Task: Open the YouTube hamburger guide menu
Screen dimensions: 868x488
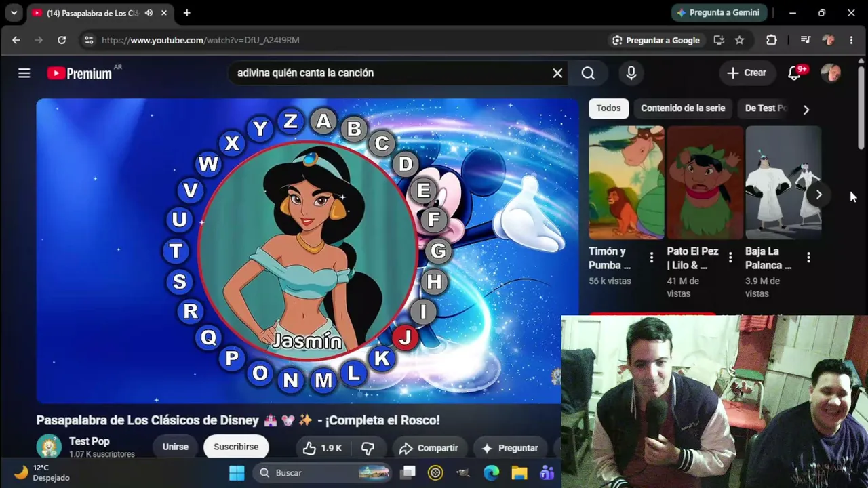Action: [24, 73]
